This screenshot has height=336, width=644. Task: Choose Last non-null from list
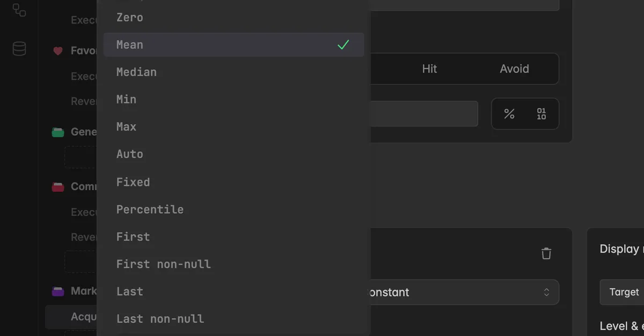[x=233, y=318]
